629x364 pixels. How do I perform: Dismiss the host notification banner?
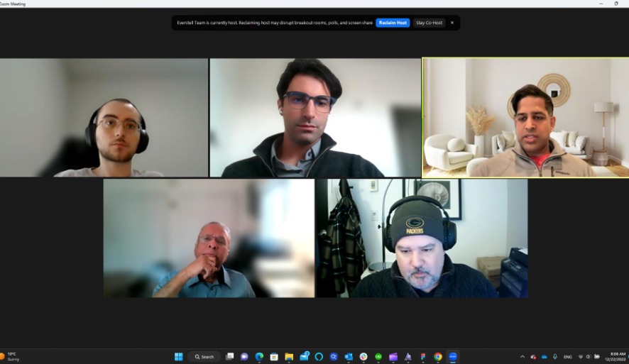tap(452, 23)
